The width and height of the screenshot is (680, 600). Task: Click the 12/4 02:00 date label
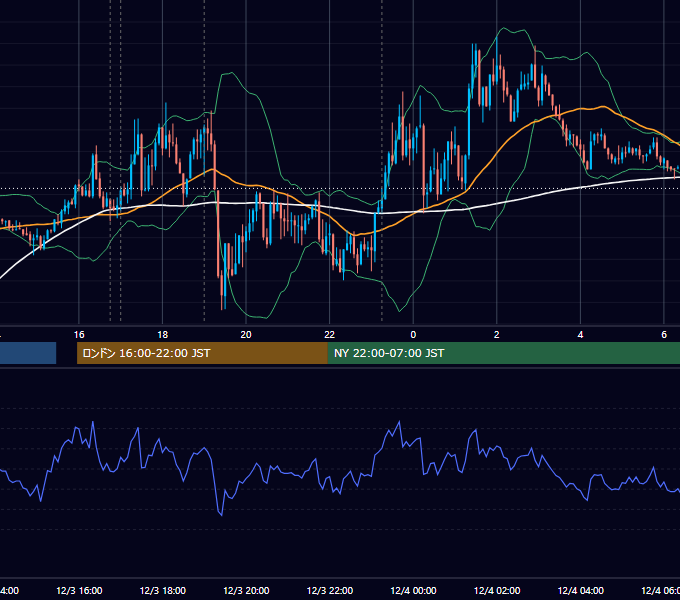497,591
